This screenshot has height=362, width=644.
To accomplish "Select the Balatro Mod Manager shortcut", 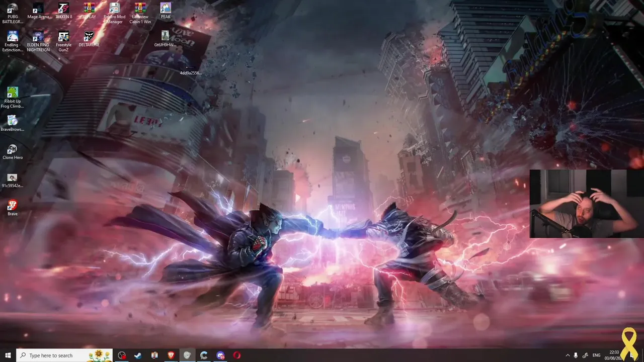I will click(x=114, y=13).
